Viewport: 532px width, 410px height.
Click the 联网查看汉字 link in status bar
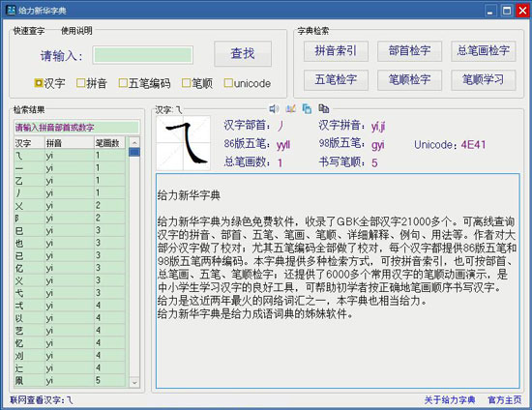[x=42, y=400]
